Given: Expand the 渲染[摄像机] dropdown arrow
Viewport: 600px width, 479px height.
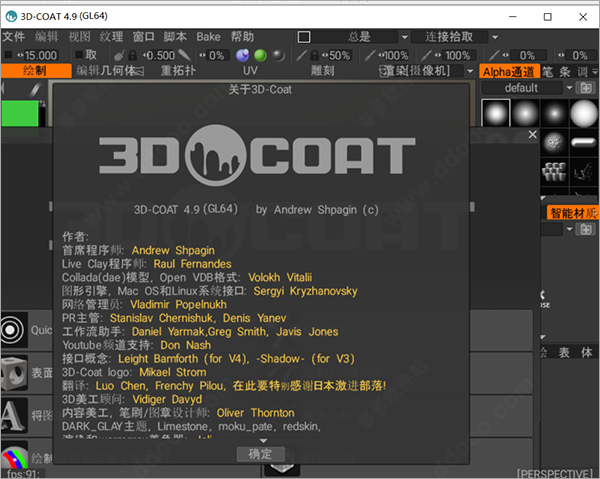Looking at the screenshot, I should point(470,71).
